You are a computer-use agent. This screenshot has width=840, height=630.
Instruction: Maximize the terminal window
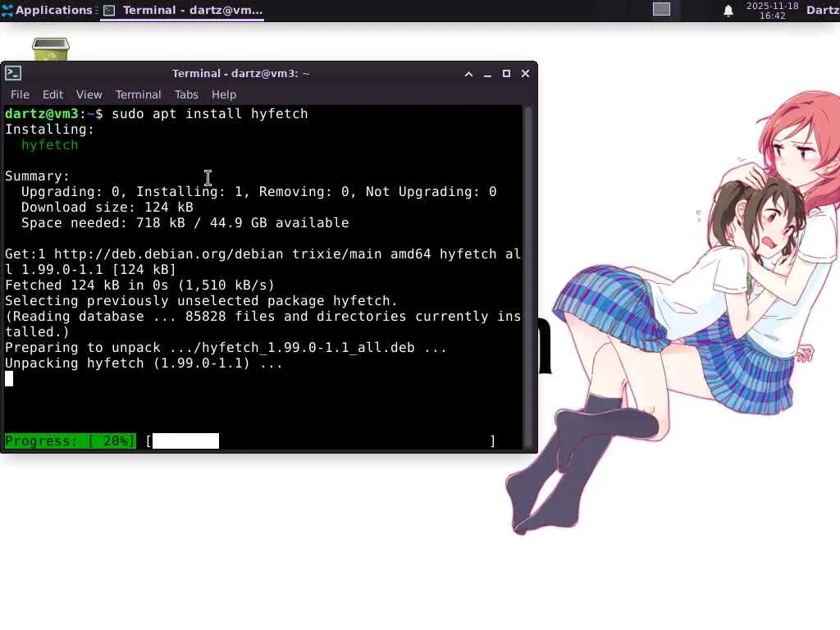pyautogui.click(x=505, y=74)
